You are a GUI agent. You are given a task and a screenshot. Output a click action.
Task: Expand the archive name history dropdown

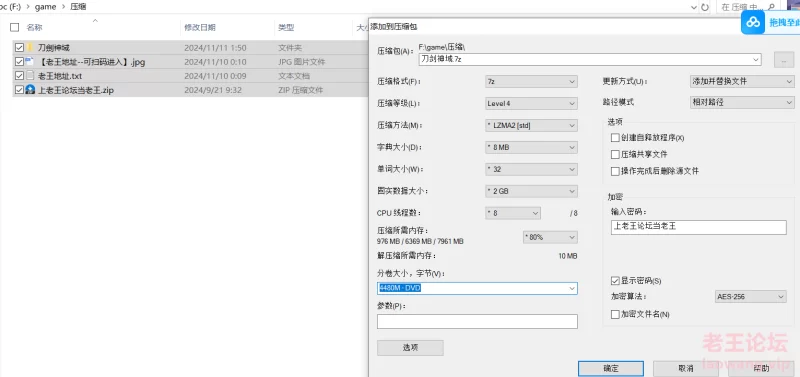click(756, 59)
